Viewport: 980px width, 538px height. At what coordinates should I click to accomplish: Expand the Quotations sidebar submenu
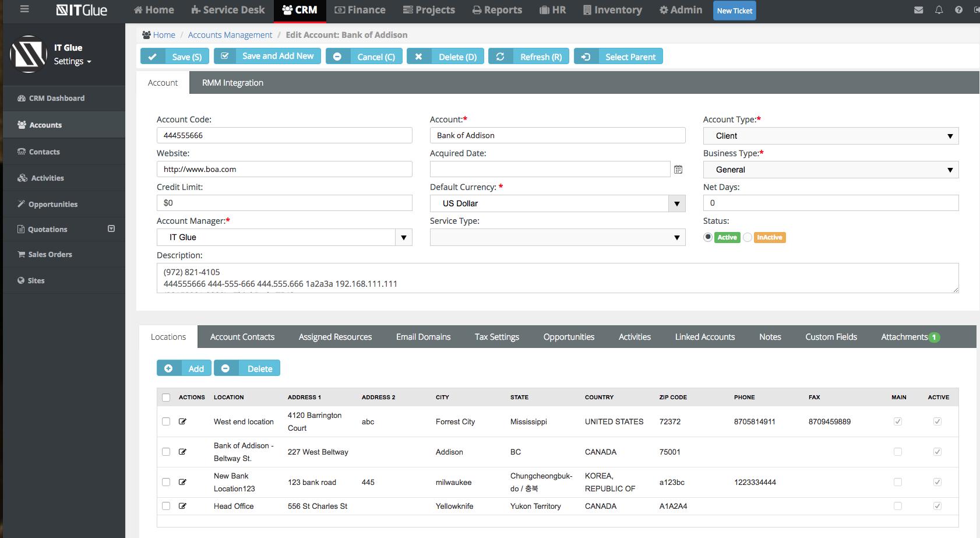pos(111,229)
